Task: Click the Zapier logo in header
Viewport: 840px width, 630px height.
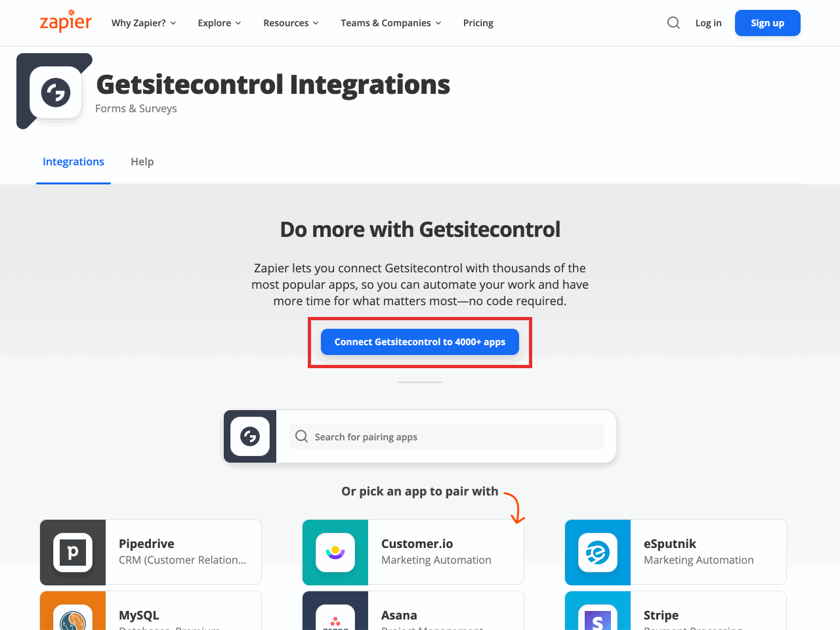Action: 66,22
